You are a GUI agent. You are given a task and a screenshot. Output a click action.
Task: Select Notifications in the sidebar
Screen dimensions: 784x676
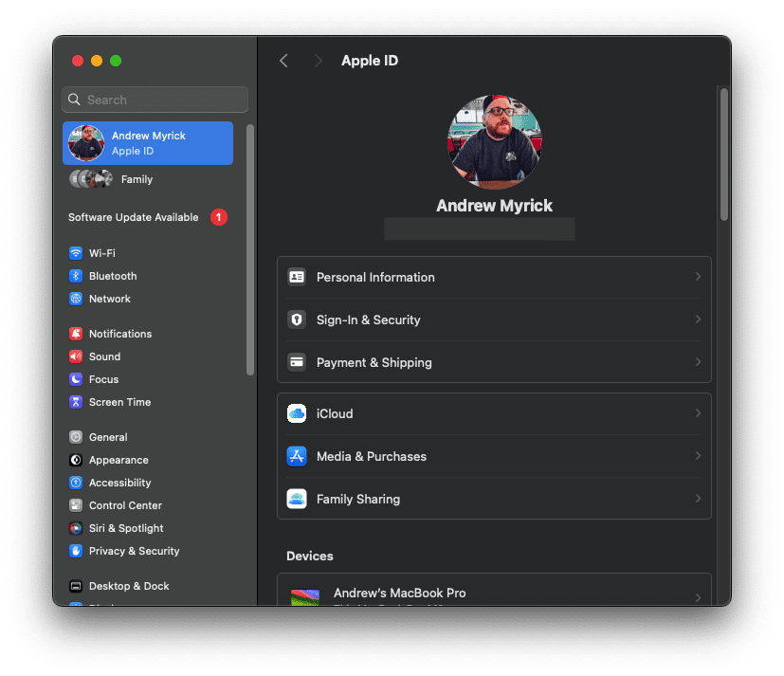[x=148, y=334]
